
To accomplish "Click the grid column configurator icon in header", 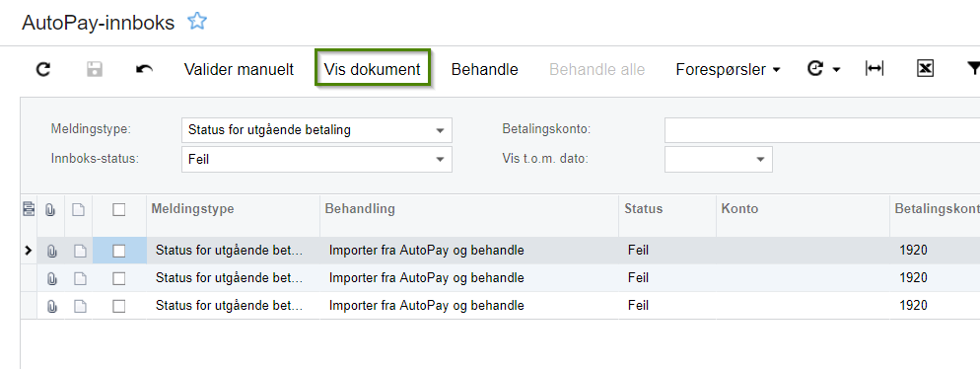I will pyautogui.click(x=29, y=209).
